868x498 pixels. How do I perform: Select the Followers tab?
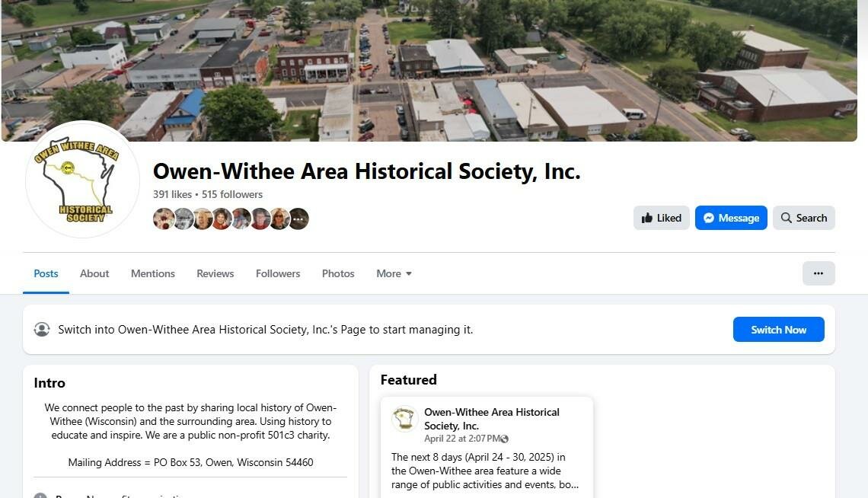[278, 273]
